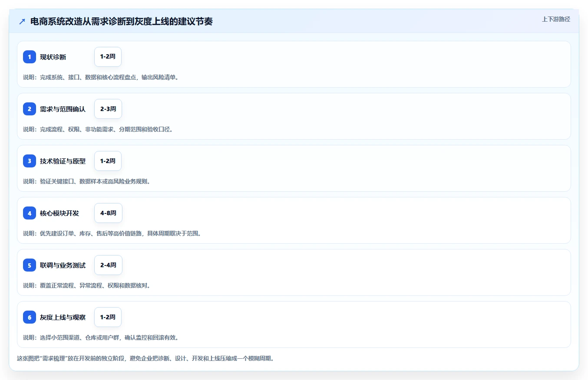This screenshot has height=380, width=588.
Task: Click the 2-3周 duration tag
Action: point(108,109)
